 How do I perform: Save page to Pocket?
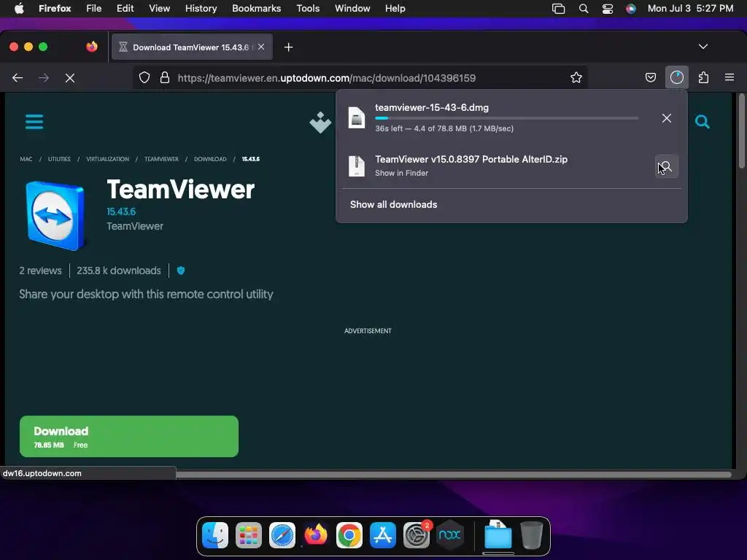coord(650,77)
